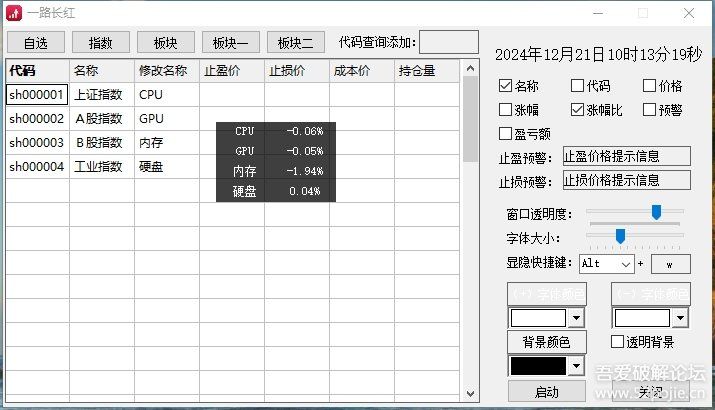Click the 止盈价 column header
Screen dimensions: 715x410
pyautogui.click(x=232, y=71)
